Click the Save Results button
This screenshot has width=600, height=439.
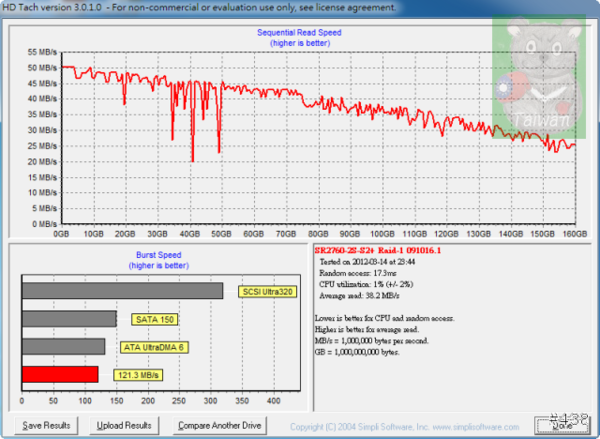coord(47,425)
